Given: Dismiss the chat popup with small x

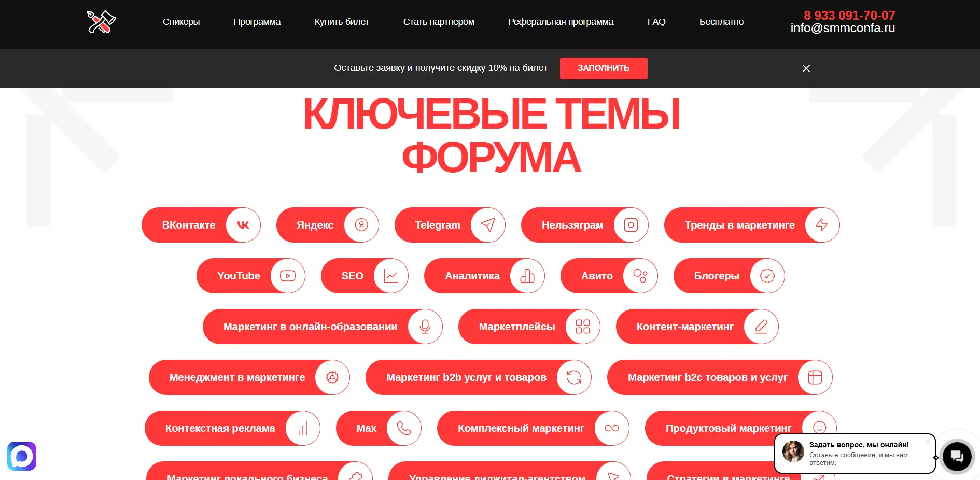Looking at the screenshot, I should (928, 442).
